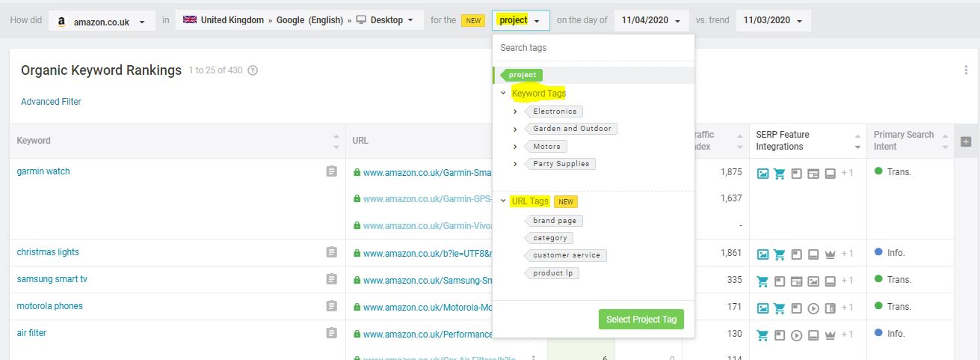The width and height of the screenshot is (980, 360).
Task: Show the +1 more features for samsung smart tv
Action: click(x=847, y=281)
